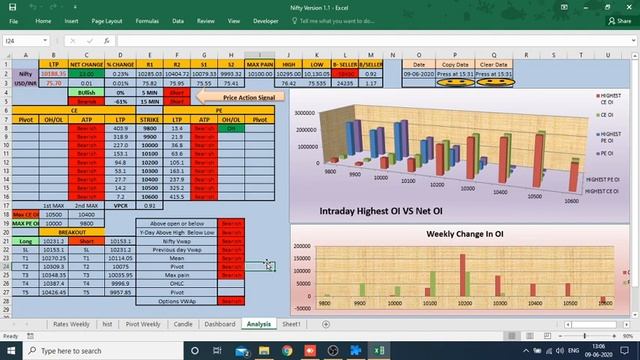Open the Page Layout ribbon tab
The width and height of the screenshot is (640, 360).
click(107, 21)
